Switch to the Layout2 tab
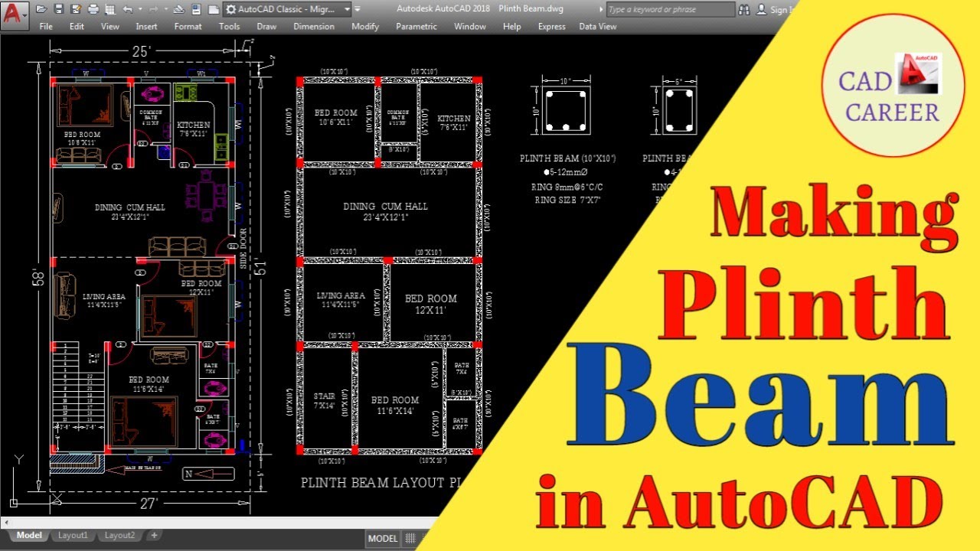980x551 pixels. (120, 536)
